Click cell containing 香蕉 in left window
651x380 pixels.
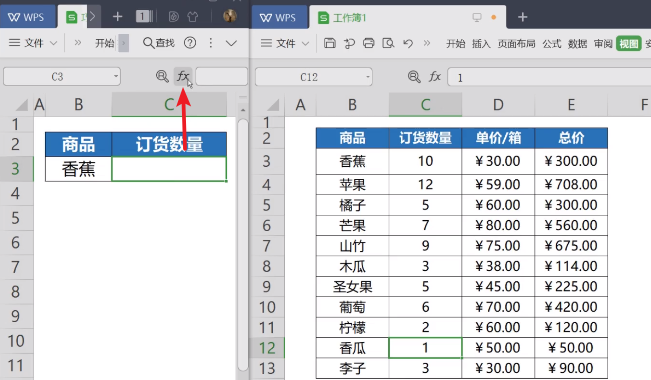pyautogui.click(x=78, y=169)
